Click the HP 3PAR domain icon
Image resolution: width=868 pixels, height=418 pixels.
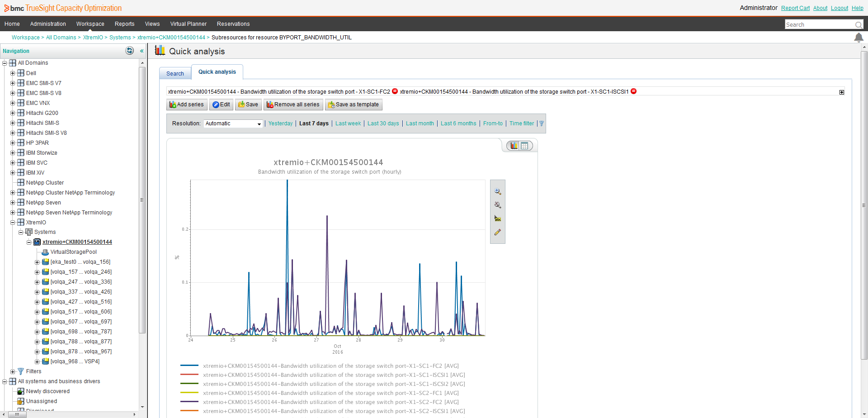pyautogui.click(x=21, y=142)
